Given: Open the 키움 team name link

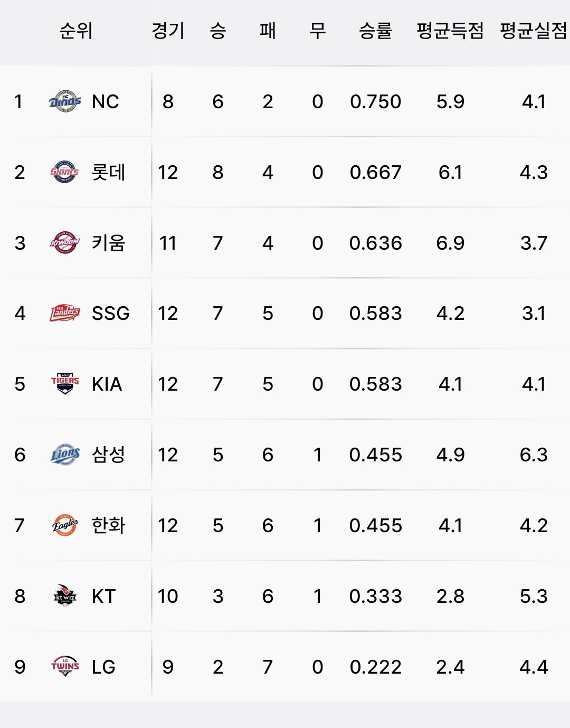Looking at the screenshot, I should [108, 243].
